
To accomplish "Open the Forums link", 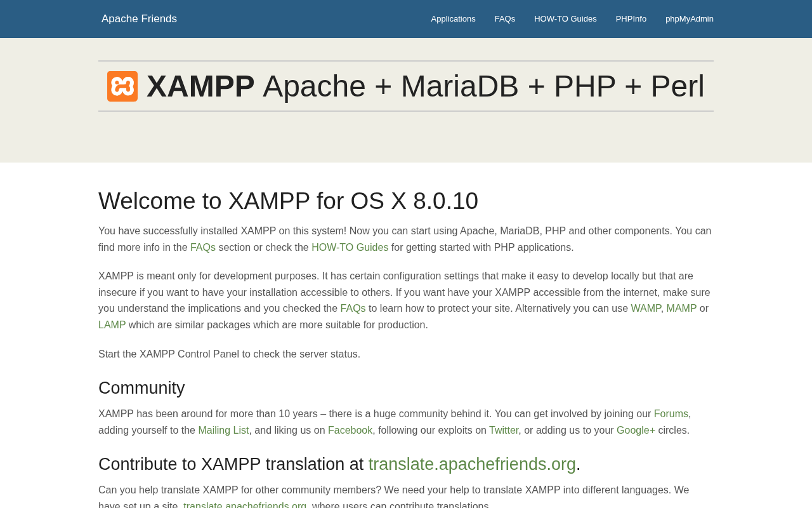I will tap(671, 414).
